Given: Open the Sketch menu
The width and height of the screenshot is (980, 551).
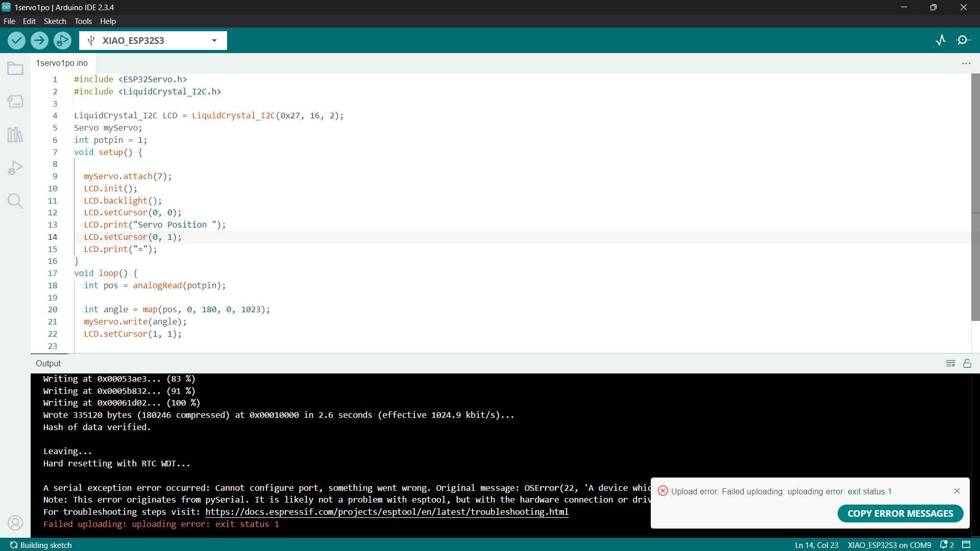Looking at the screenshot, I should tap(55, 21).
